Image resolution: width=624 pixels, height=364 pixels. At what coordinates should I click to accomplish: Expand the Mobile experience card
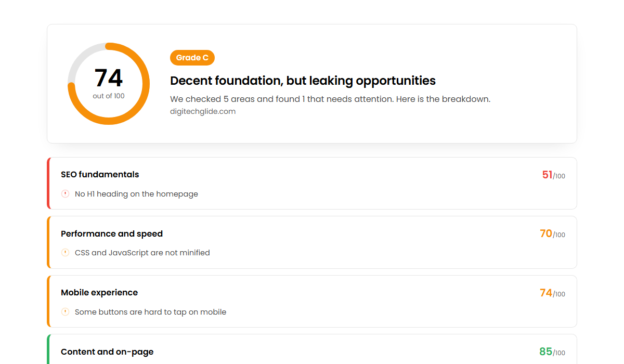pyautogui.click(x=312, y=301)
